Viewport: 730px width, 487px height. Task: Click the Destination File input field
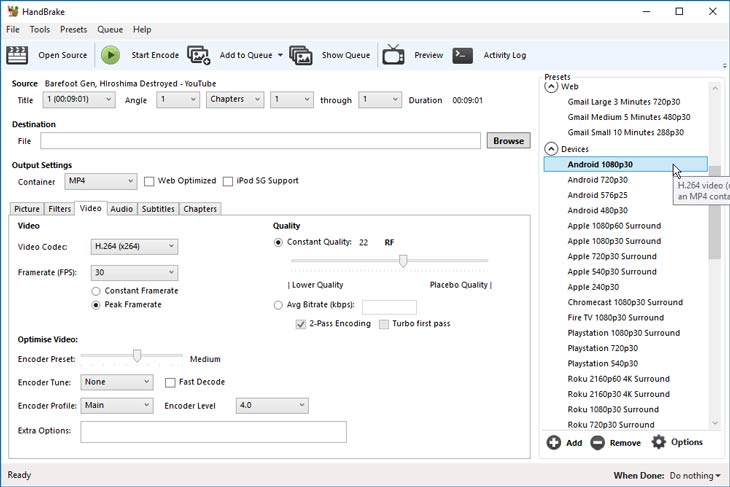[x=260, y=141]
